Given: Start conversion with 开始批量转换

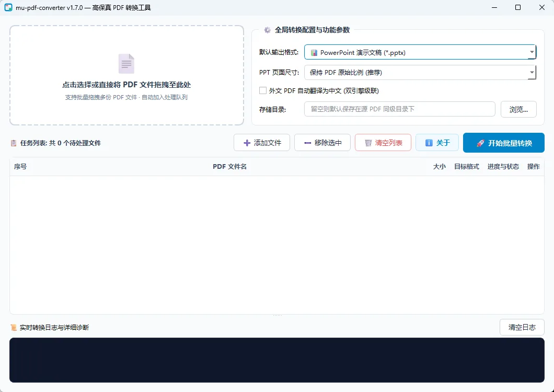Looking at the screenshot, I should [x=503, y=143].
